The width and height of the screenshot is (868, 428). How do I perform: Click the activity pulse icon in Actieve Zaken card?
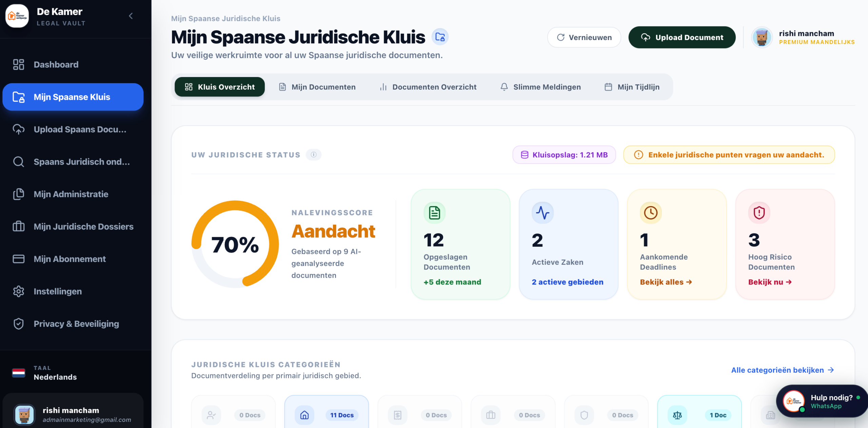coord(542,213)
